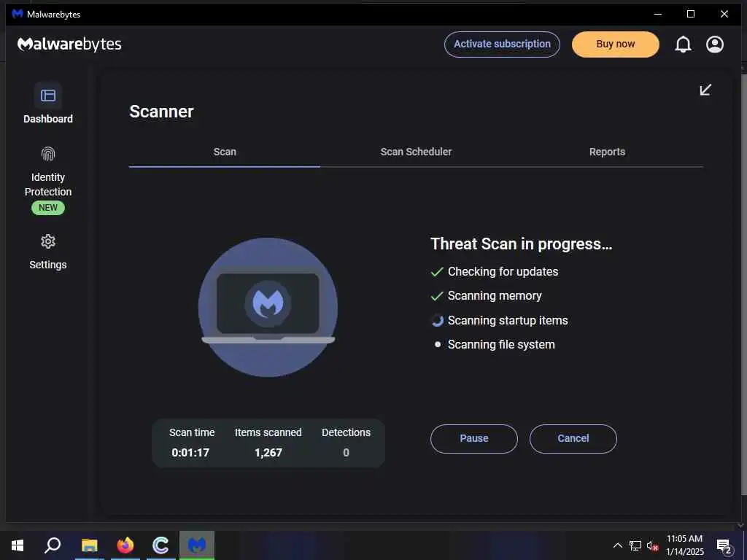The height and width of the screenshot is (560, 747).
Task: Open the C-shaped app in the taskbar
Action: click(x=161, y=545)
